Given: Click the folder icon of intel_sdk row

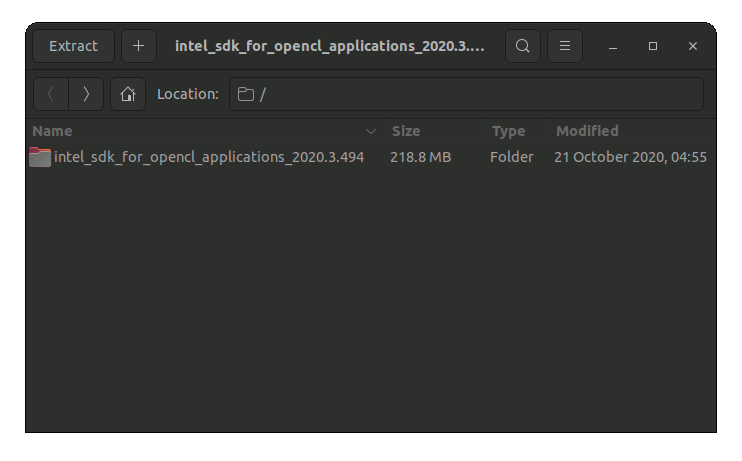Looking at the screenshot, I should (40, 157).
